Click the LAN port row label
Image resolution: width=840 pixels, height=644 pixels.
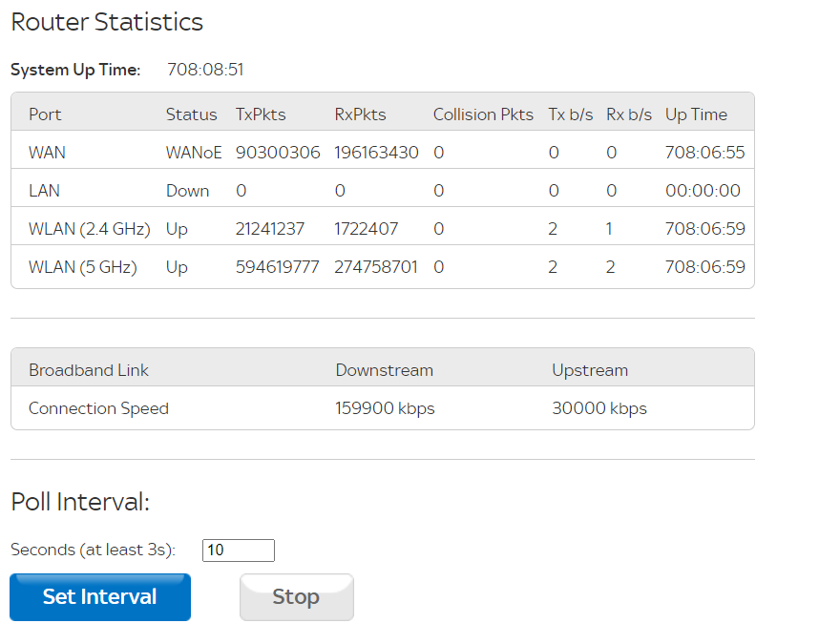click(x=44, y=191)
